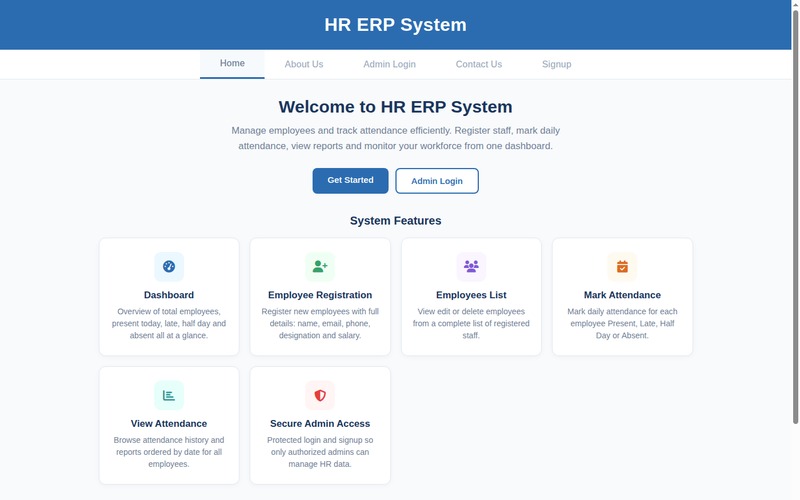Click the System Features heading
Image resolution: width=800 pixels, height=500 pixels.
(395, 220)
